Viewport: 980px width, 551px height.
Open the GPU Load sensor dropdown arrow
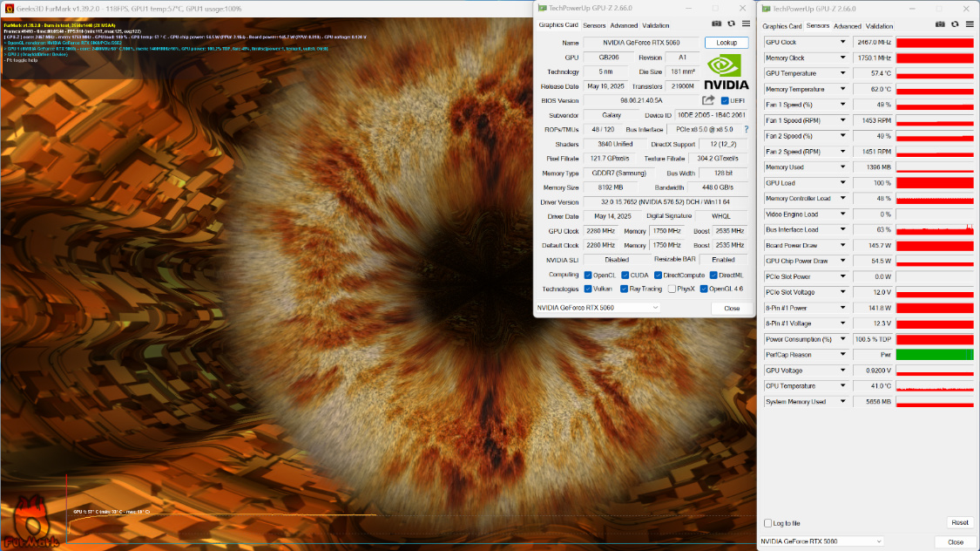pos(841,182)
